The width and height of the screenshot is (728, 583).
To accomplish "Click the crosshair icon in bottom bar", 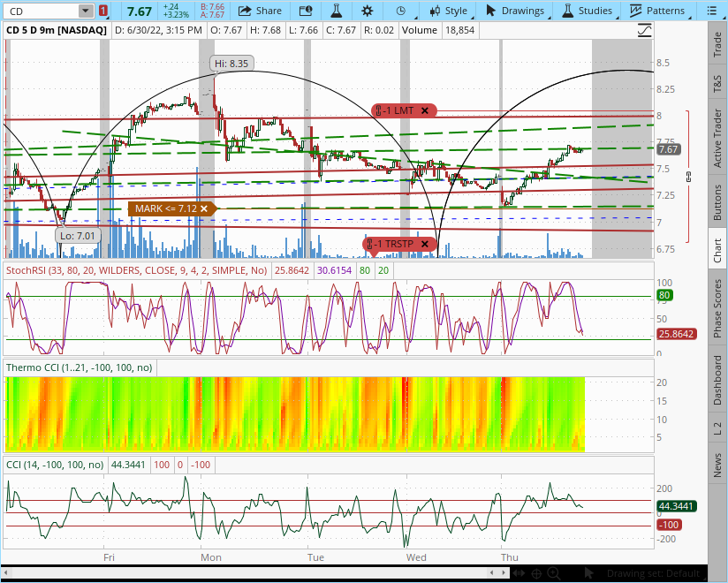I will click(535, 573).
